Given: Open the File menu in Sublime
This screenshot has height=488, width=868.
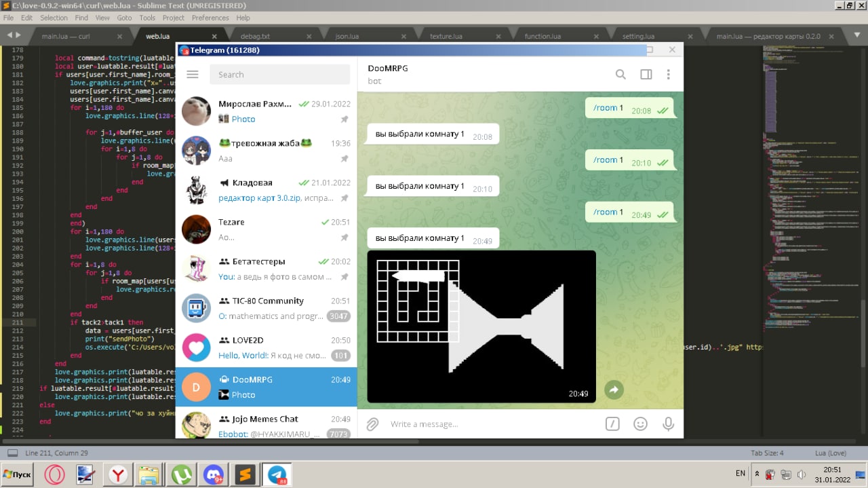Looking at the screenshot, I should pos(8,18).
